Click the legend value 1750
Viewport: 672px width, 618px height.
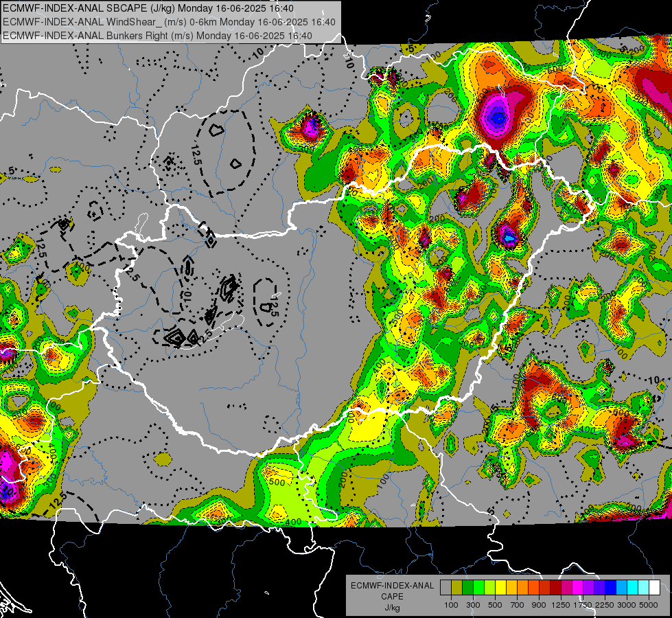click(583, 605)
